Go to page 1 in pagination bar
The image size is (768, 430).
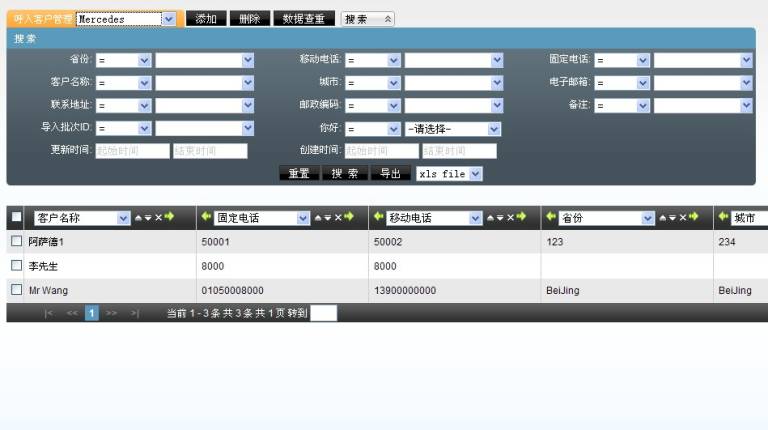point(90,313)
